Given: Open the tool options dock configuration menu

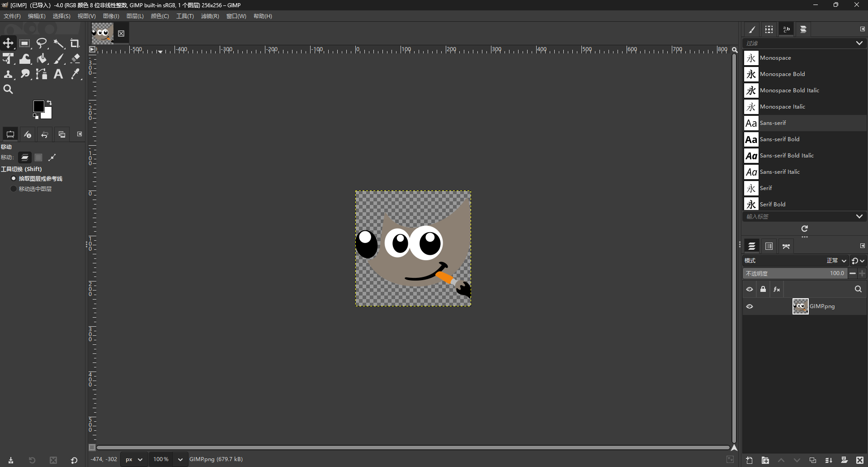Looking at the screenshot, I should tap(80, 134).
